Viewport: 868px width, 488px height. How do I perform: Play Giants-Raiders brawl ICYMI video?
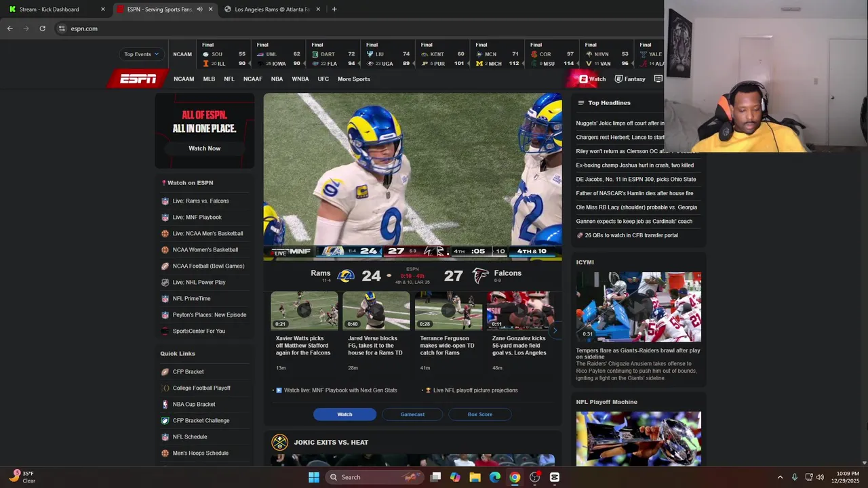coord(639,307)
